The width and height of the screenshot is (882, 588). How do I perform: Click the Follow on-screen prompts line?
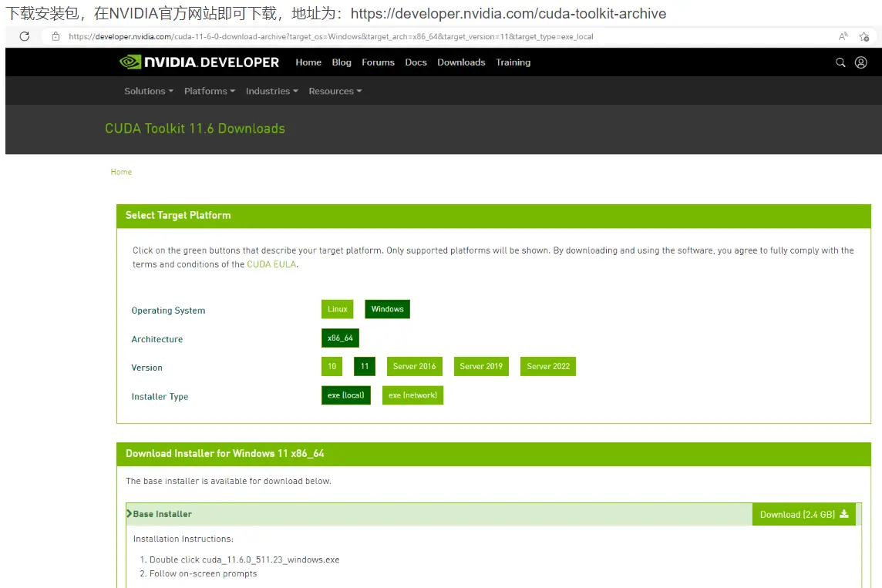click(203, 574)
